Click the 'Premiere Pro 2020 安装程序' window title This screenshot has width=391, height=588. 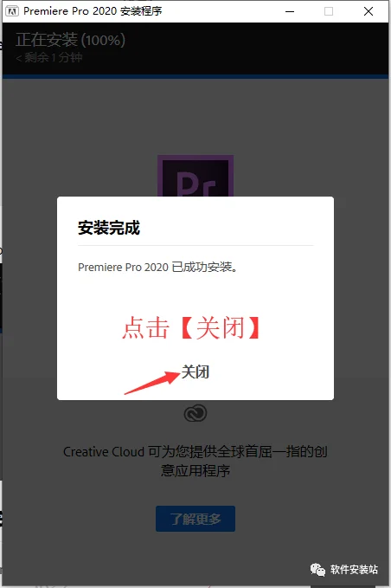tap(93, 11)
